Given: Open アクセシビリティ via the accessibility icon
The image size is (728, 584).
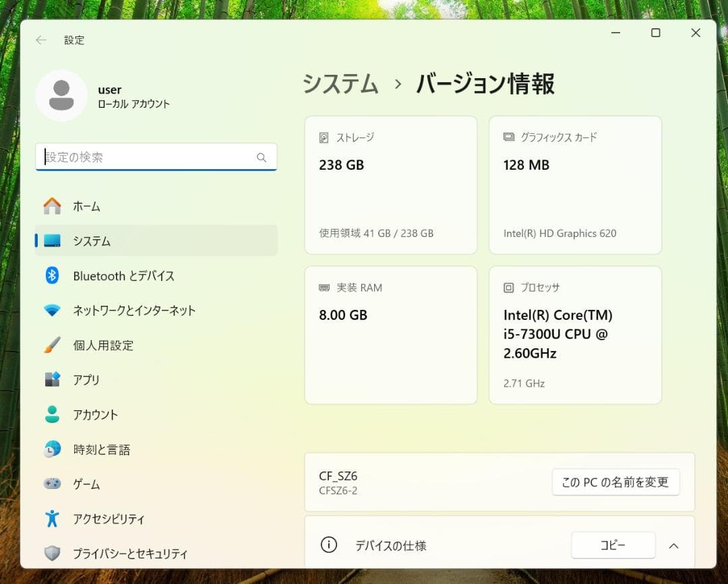Looking at the screenshot, I should tap(53, 519).
